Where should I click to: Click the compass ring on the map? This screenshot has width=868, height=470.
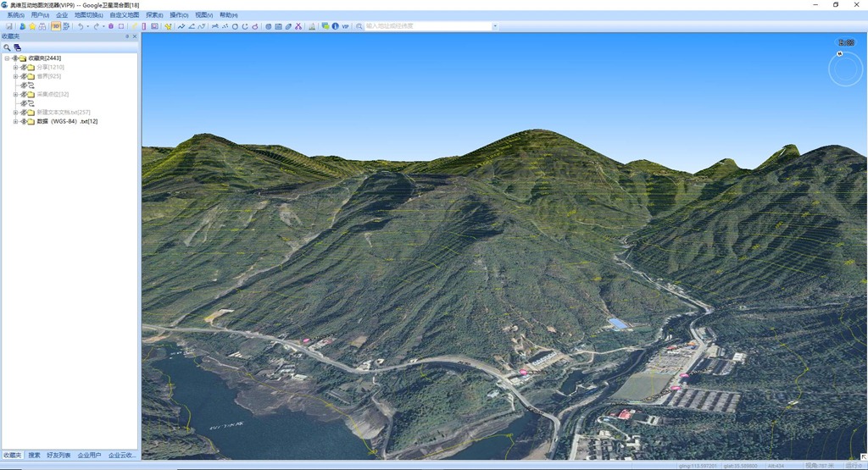pos(845,69)
